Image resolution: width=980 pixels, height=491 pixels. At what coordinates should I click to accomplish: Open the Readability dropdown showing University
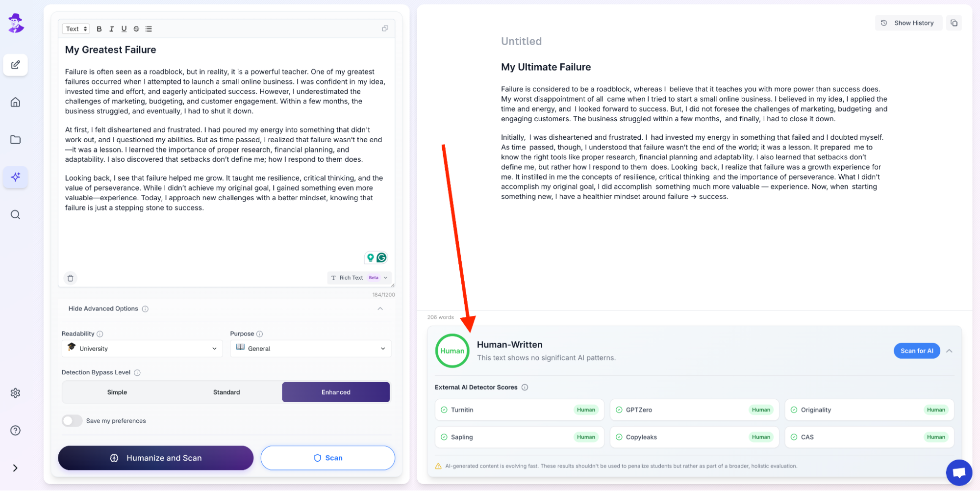pos(142,348)
